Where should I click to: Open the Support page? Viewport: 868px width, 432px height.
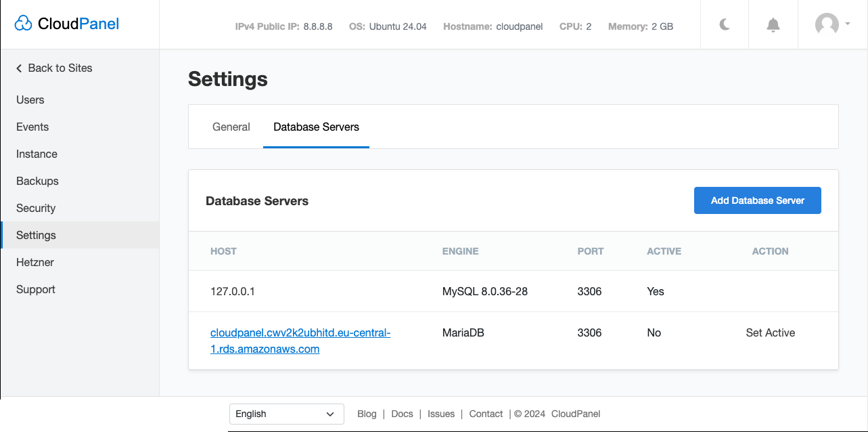35,289
